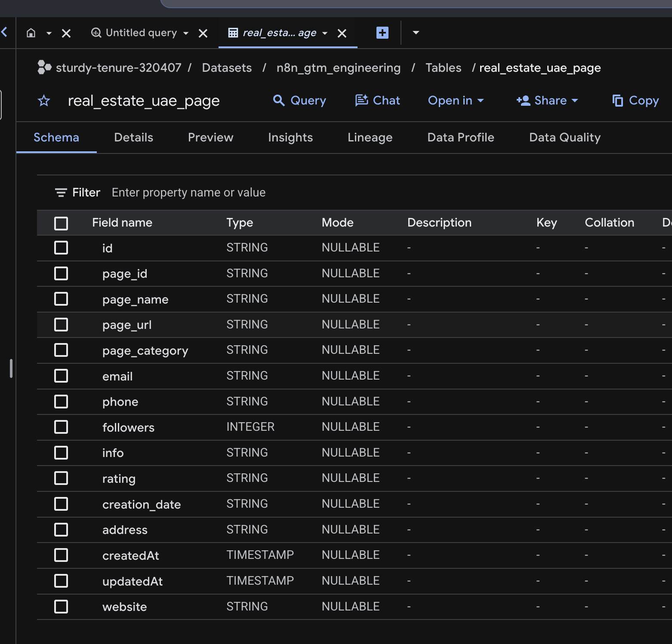Image resolution: width=672 pixels, height=644 pixels.
Task: Open the Share dropdown menu
Action: [547, 100]
